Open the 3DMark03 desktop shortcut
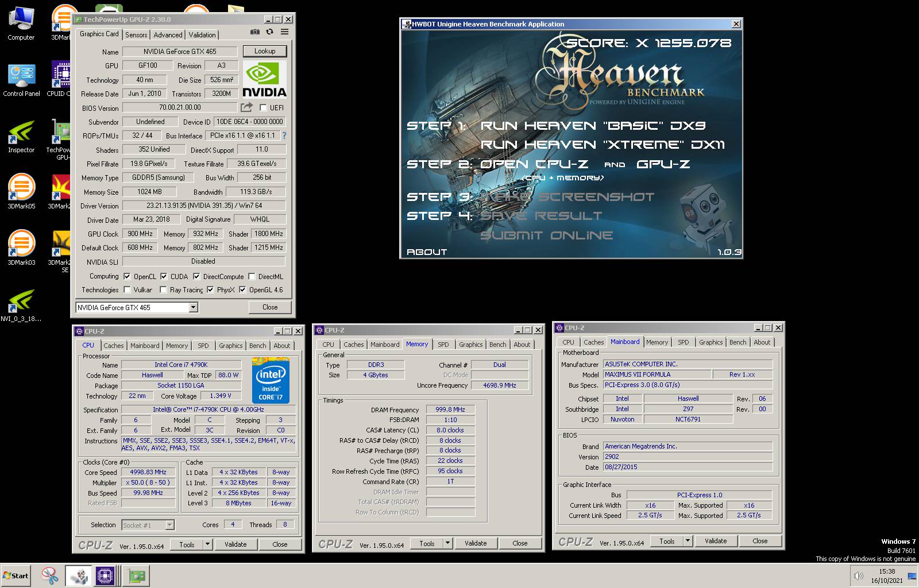The image size is (919, 588). (21, 248)
